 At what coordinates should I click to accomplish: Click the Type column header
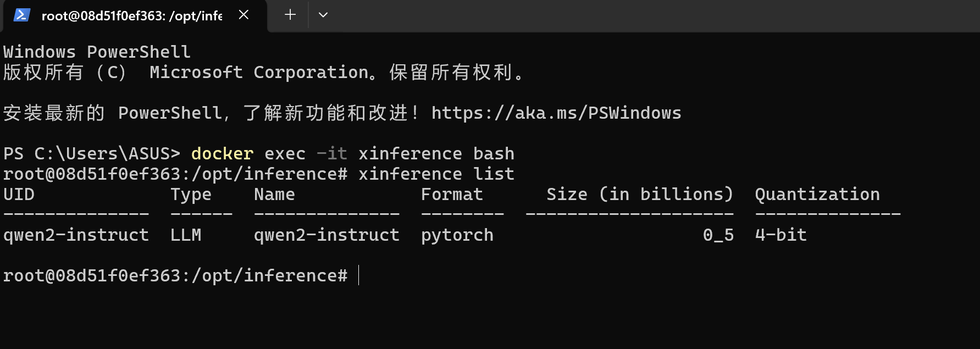[x=191, y=195]
